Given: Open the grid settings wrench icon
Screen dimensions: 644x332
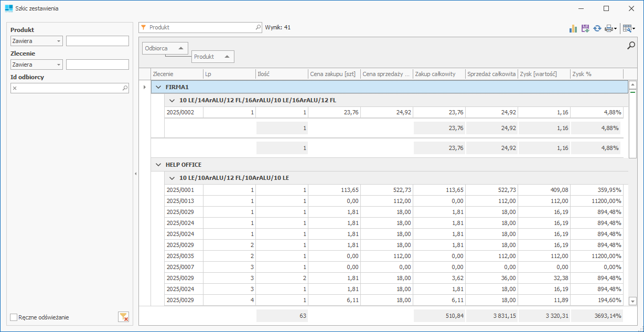Looking at the screenshot, I should [x=627, y=28].
